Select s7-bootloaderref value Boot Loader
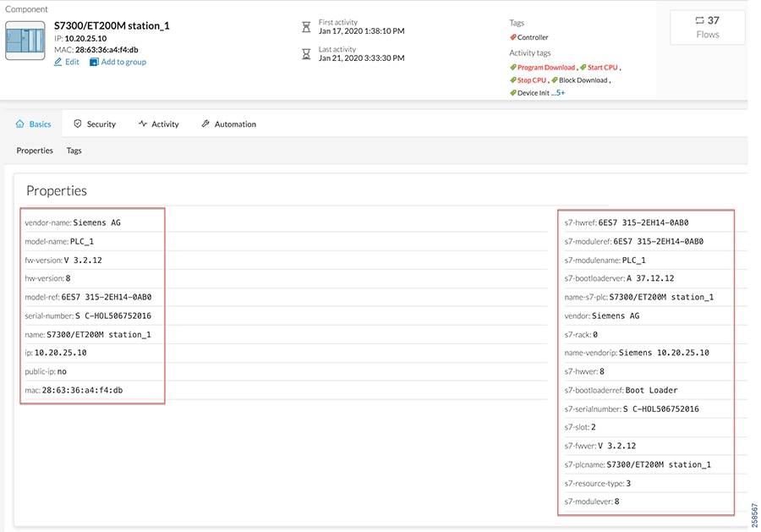Image resolution: width=761 pixels, height=532 pixels. pyautogui.click(x=651, y=390)
